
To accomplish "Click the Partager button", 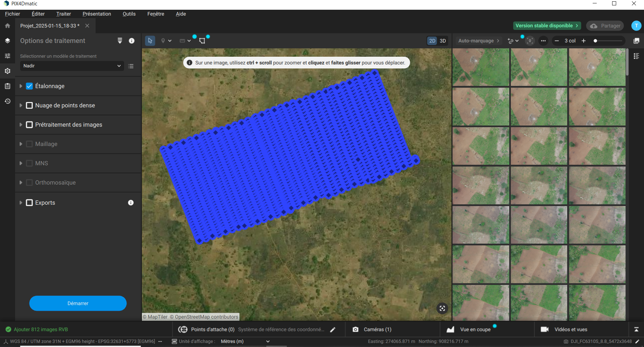I will point(605,26).
